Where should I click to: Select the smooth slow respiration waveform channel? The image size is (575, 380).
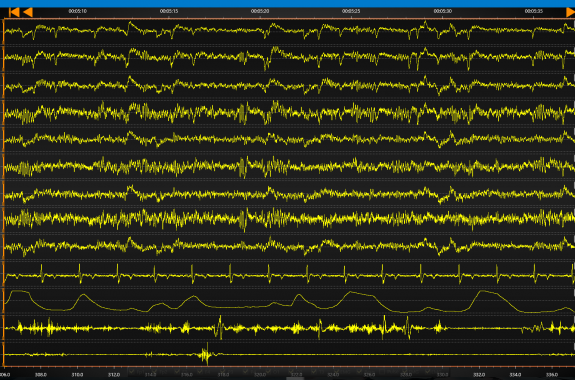(x=289, y=301)
